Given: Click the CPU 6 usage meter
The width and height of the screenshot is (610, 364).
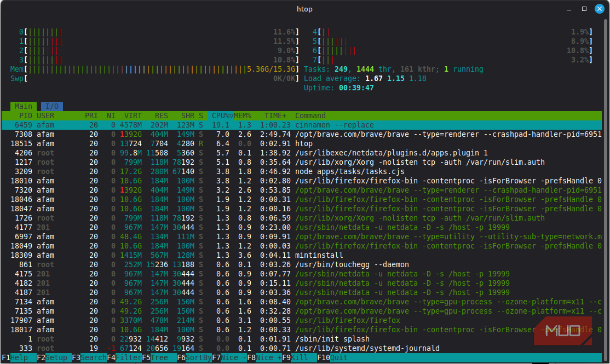Looking at the screenshot, I should tap(452, 50).
